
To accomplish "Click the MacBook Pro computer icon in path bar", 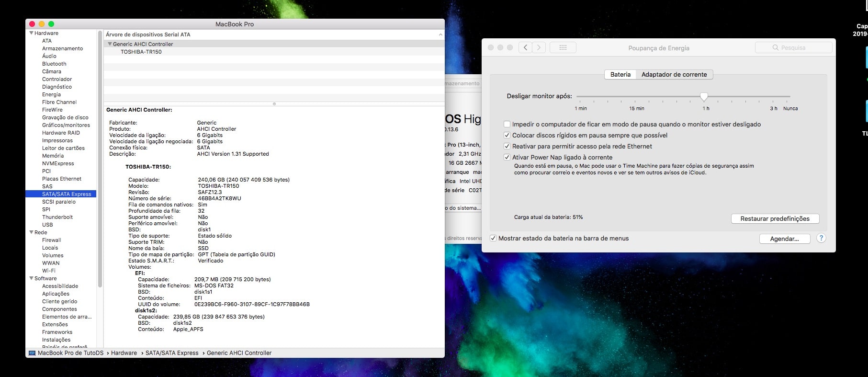I will point(32,353).
